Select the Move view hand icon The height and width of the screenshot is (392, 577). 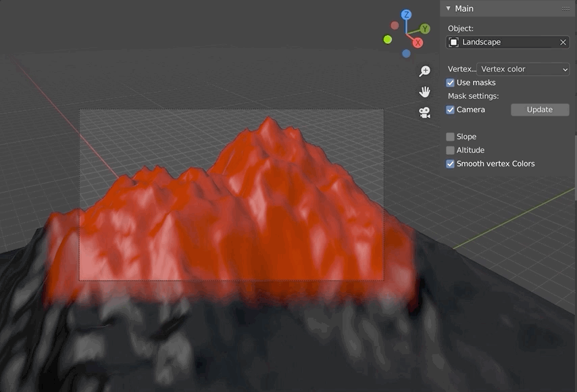click(425, 91)
